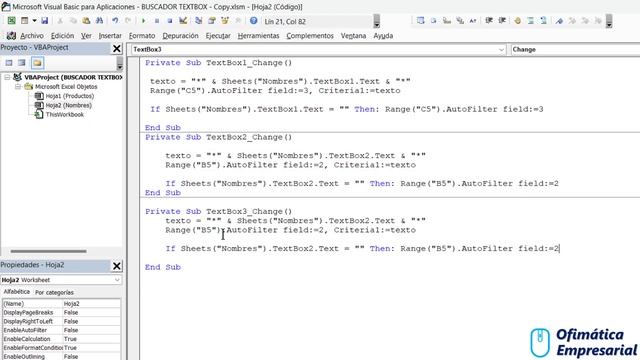Click the Complete Word icon in Edit toolbar
640x360 pixels.
click(473, 21)
